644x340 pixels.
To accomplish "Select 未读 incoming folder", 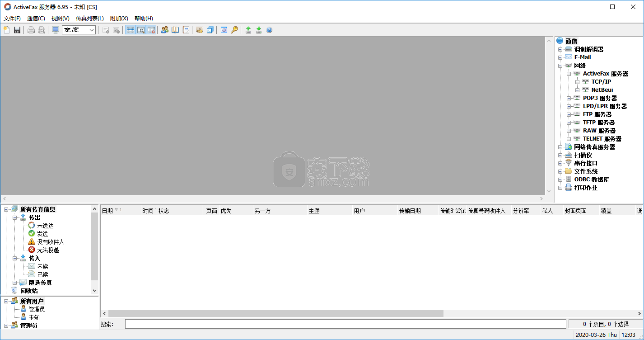I will 42,266.
